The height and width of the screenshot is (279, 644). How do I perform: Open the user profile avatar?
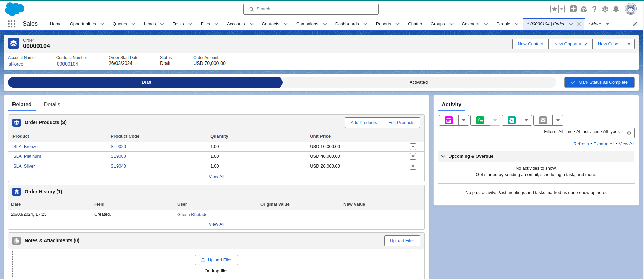click(630, 9)
